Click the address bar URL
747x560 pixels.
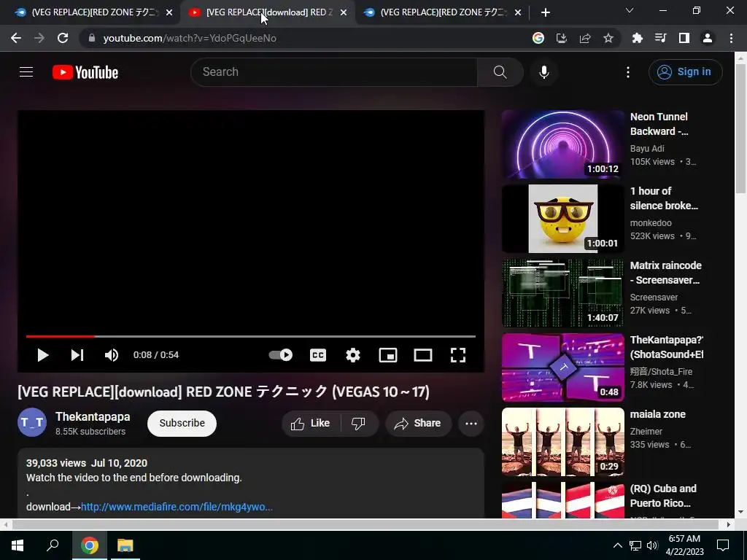[x=190, y=38]
